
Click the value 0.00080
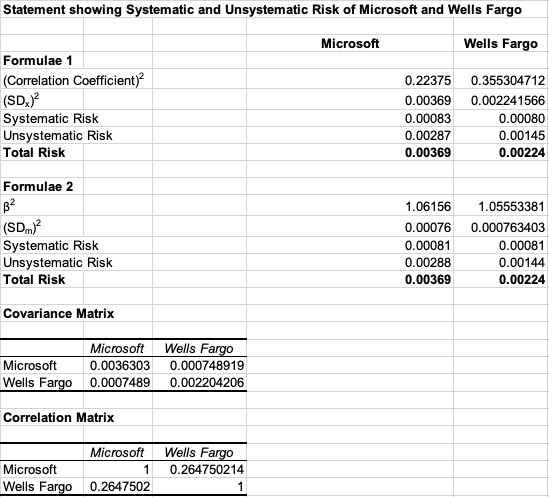(x=522, y=118)
